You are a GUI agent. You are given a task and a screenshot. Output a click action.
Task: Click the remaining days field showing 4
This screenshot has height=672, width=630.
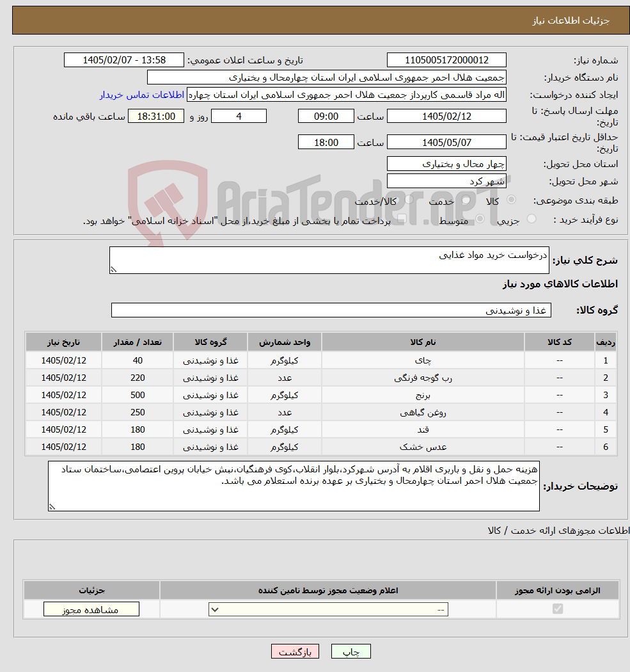(239, 116)
